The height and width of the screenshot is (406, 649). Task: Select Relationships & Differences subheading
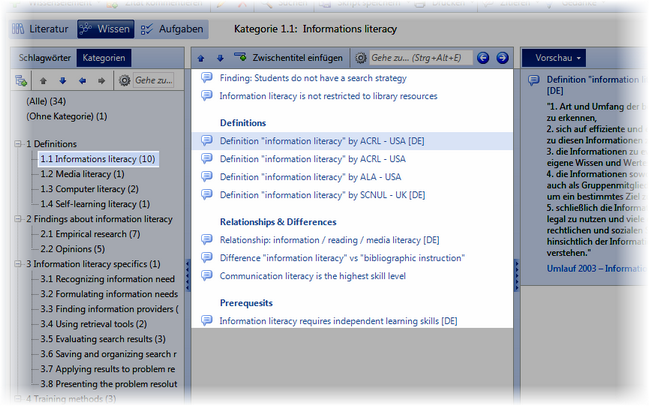click(278, 222)
